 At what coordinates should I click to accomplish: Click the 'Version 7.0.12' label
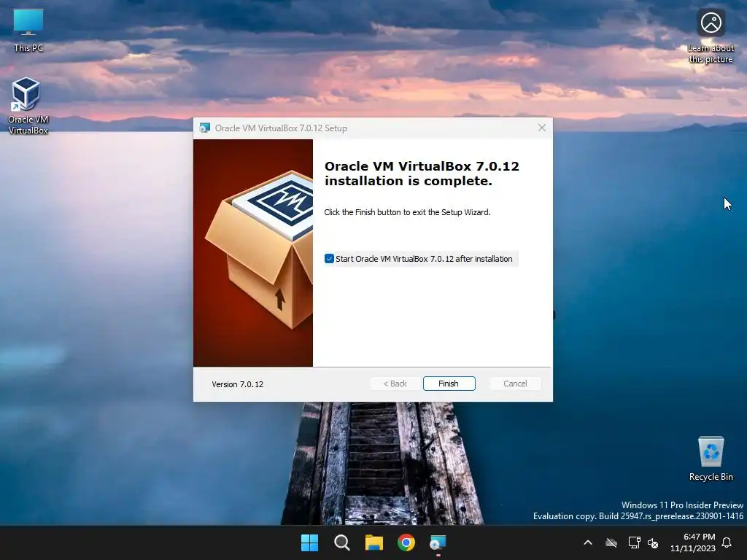coord(237,384)
